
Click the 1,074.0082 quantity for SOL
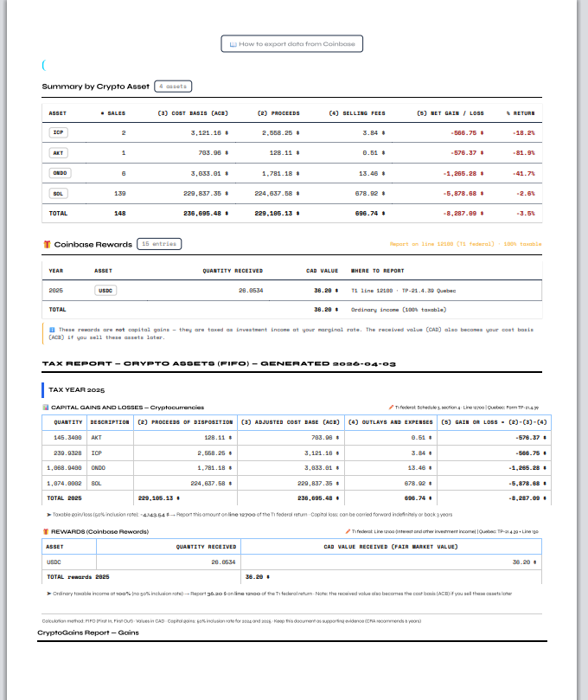point(64,484)
